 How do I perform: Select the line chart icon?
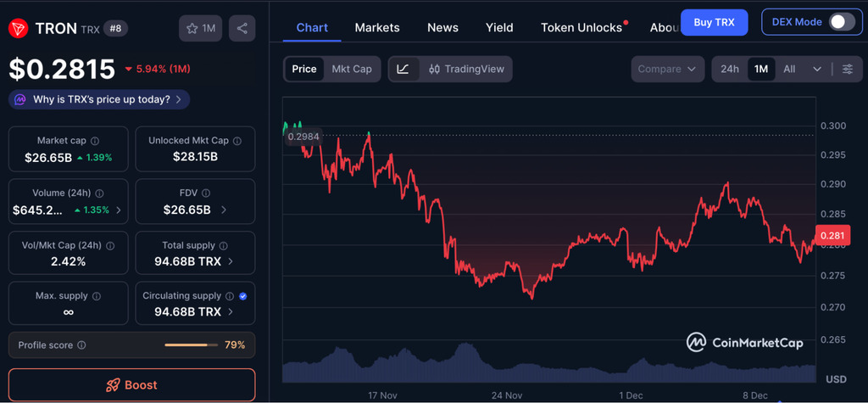coord(403,69)
